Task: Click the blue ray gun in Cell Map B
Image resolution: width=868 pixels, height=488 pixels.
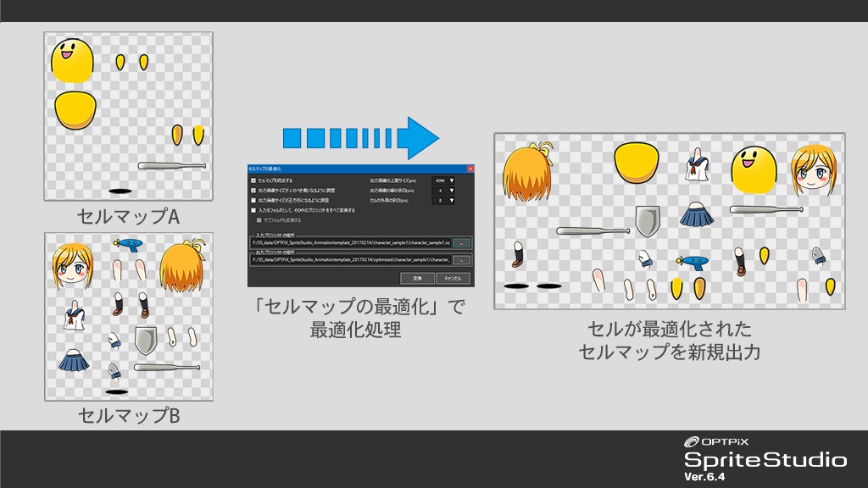Action: pos(130,245)
